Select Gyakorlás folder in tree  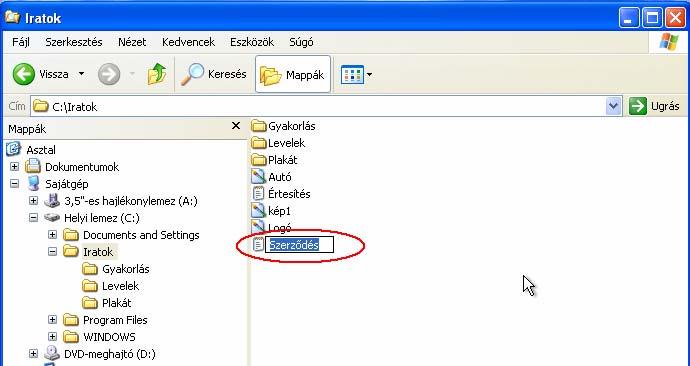[x=116, y=269]
